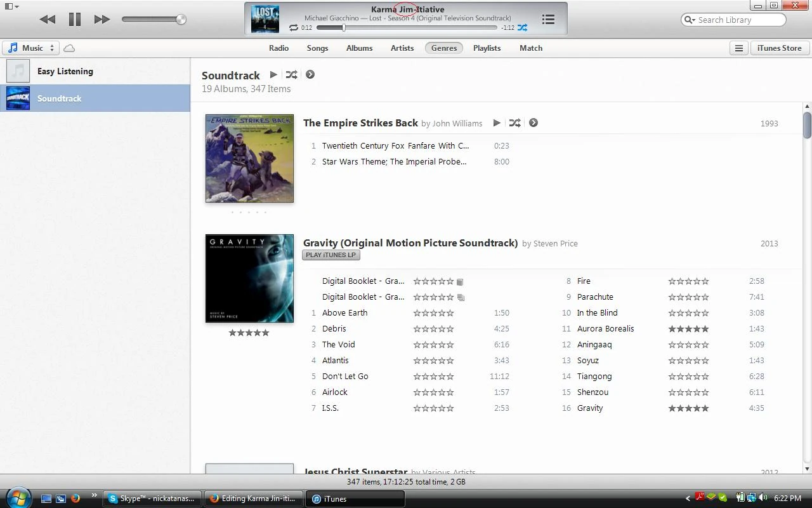Switch to the Firefox Editing Karma taskbar window
812x508 pixels.
254,498
